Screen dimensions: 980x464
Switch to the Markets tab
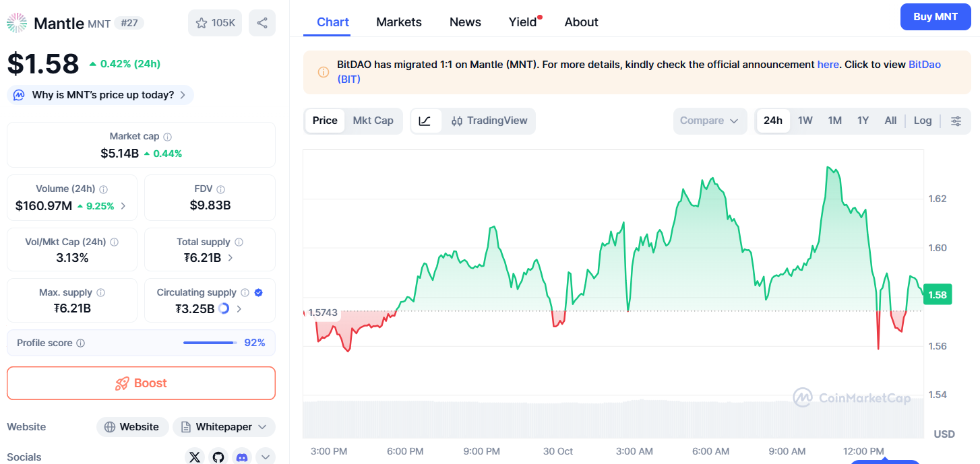pyautogui.click(x=398, y=22)
